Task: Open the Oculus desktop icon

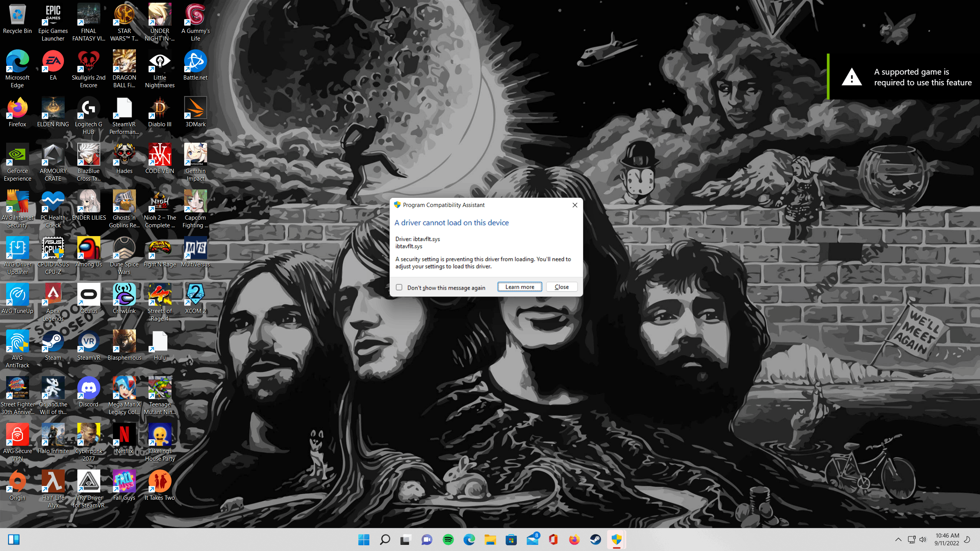Action: pyautogui.click(x=88, y=295)
